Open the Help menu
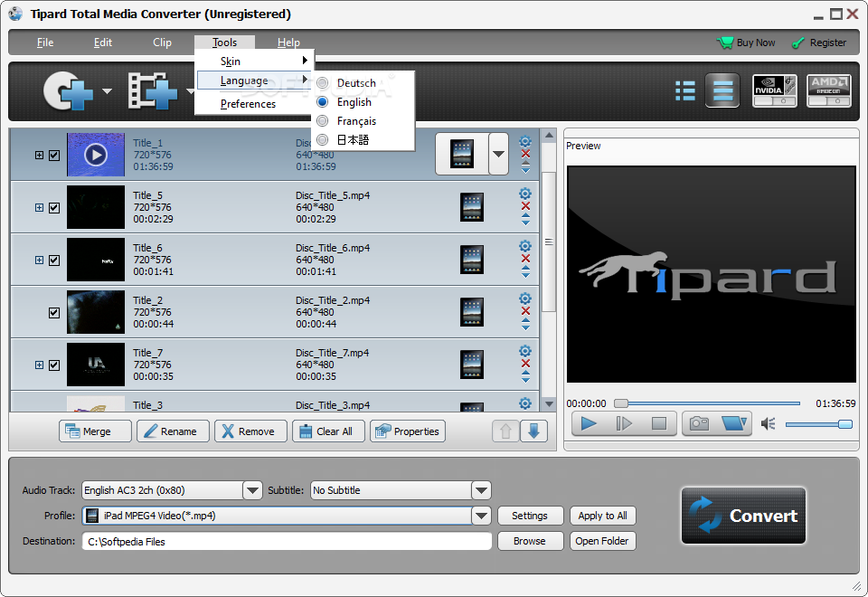 pos(288,43)
